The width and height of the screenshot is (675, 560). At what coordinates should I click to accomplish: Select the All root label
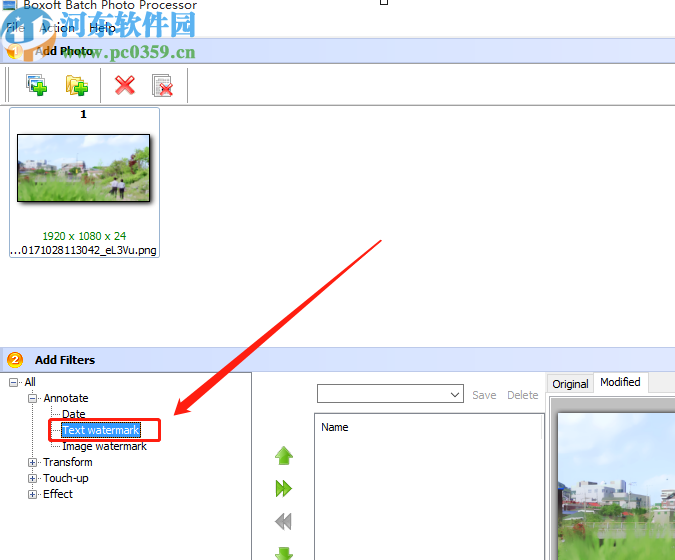coord(30,382)
